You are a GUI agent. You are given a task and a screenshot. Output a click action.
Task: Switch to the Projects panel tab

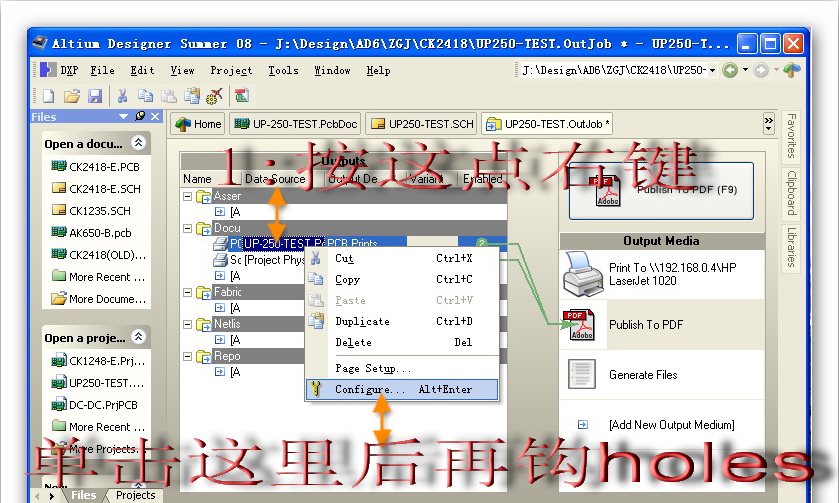point(135,496)
